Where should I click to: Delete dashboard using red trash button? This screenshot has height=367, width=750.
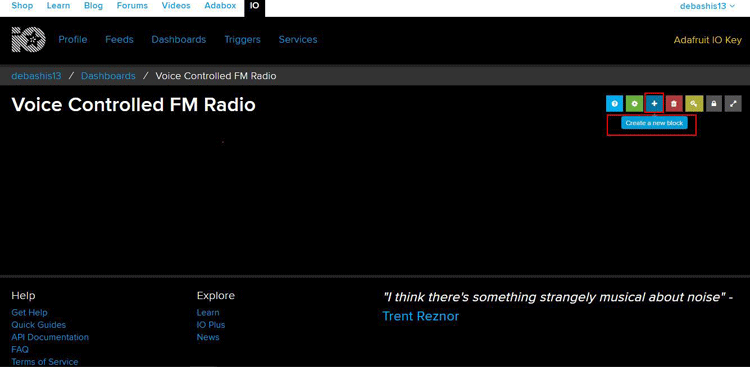(x=674, y=103)
